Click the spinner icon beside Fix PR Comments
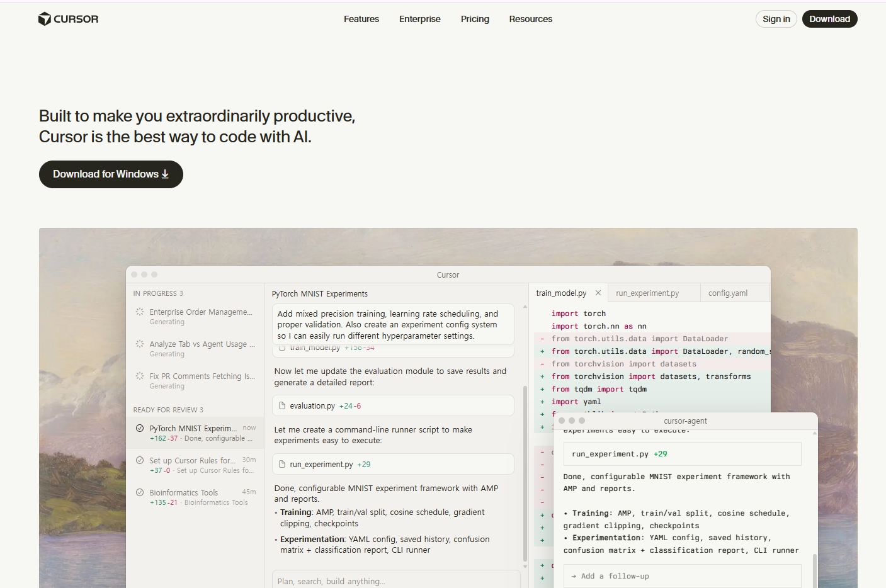Screen dimensions: 886x588 pos(140,376)
